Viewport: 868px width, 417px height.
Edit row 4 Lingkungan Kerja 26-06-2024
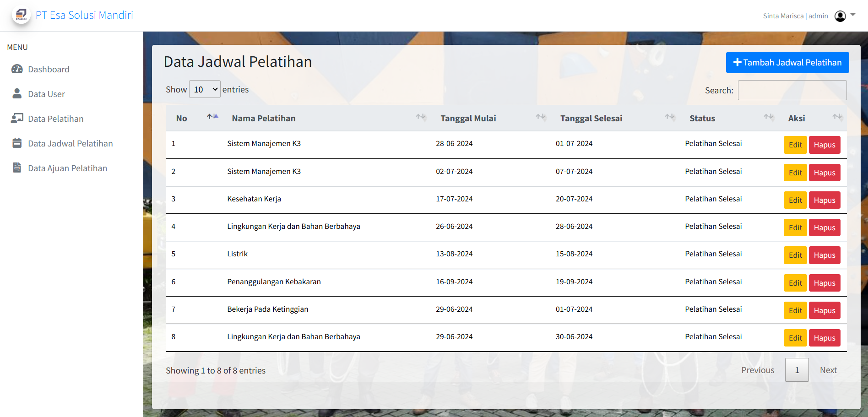[x=795, y=227]
